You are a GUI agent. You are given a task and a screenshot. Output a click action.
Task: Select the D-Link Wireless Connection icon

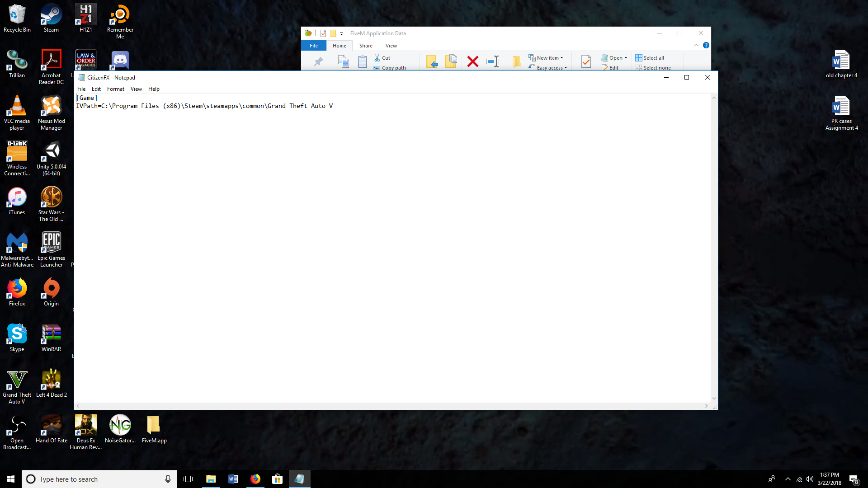coord(17,158)
